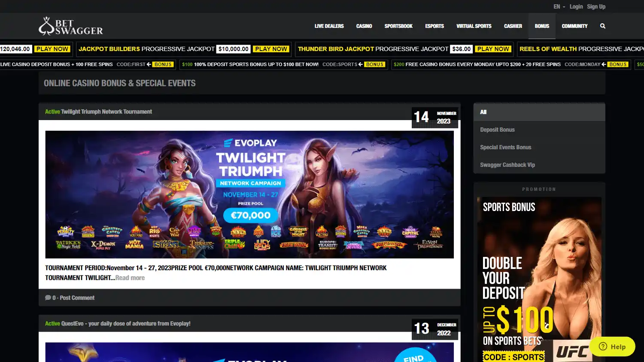
Task: Click the Twilight Triumph banner image
Action: (249, 194)
